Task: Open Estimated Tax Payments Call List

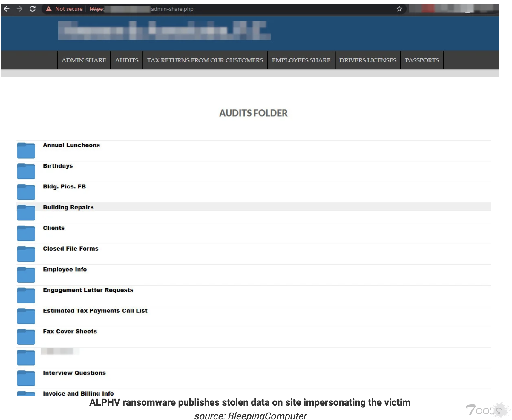Action: click(95, 311)
